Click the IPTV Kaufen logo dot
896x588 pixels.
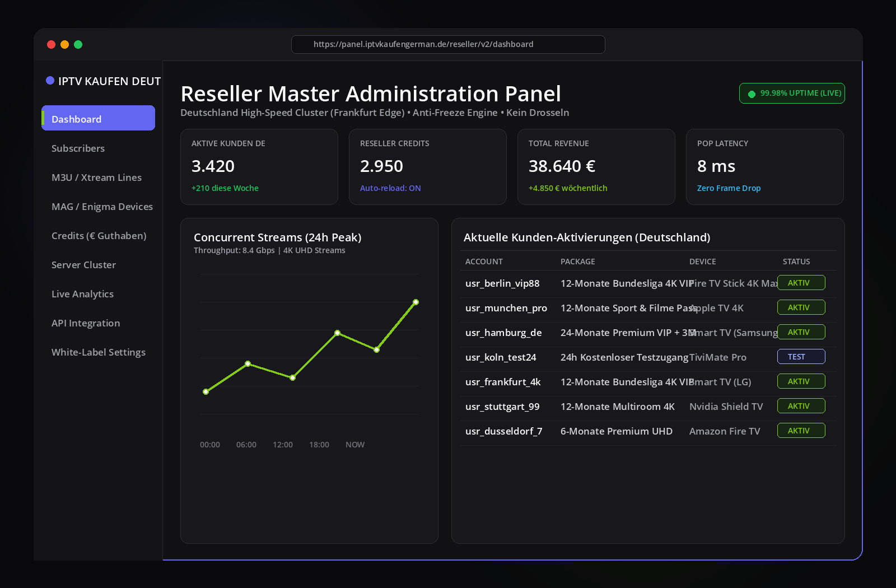tap(50, 81)
